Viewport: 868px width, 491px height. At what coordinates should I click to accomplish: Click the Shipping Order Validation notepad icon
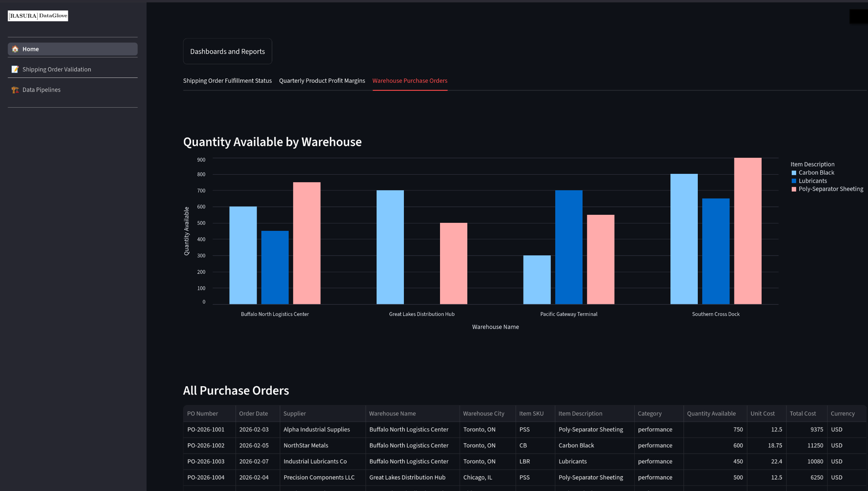(x=15, y=69)
